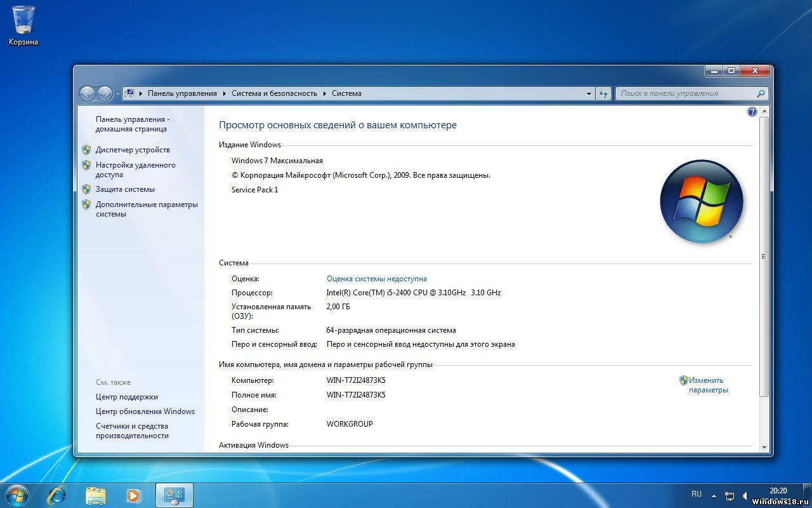Open 'Оценка системы недоступна' link
This screenshot has width=812, height=508.
377,279
